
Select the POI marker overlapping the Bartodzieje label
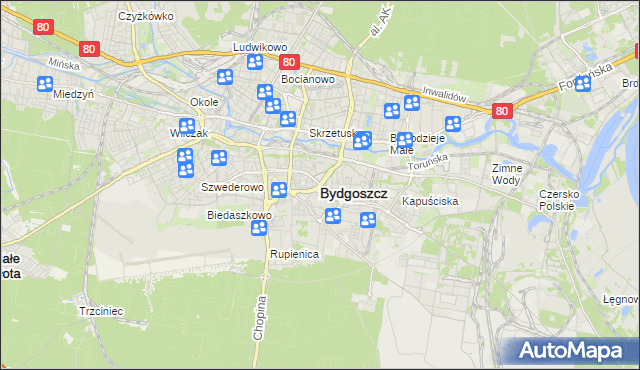pos(405,140)
